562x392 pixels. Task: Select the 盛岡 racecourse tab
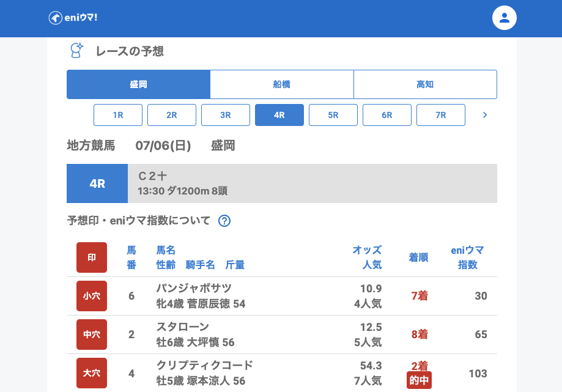coord(138,84)
